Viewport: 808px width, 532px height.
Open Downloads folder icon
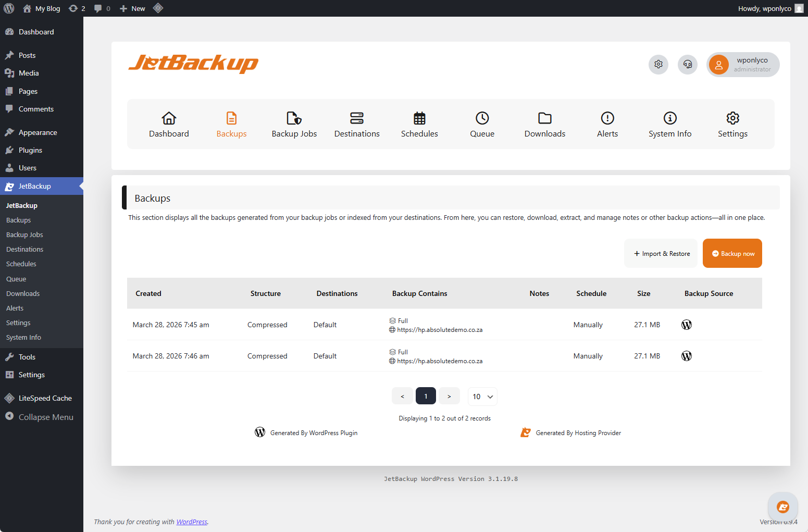click(545, 118)
